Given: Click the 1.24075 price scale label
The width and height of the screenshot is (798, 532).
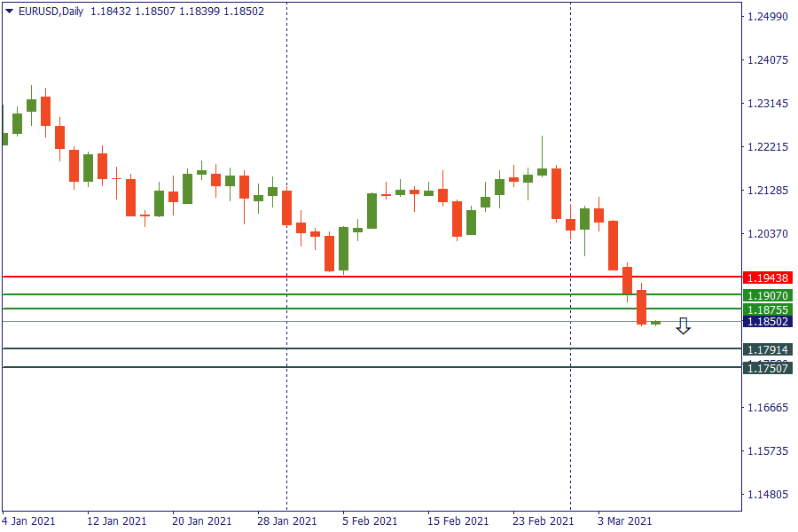Looking at the screenshot, I should pyautogui.click(x=768, y=60).
